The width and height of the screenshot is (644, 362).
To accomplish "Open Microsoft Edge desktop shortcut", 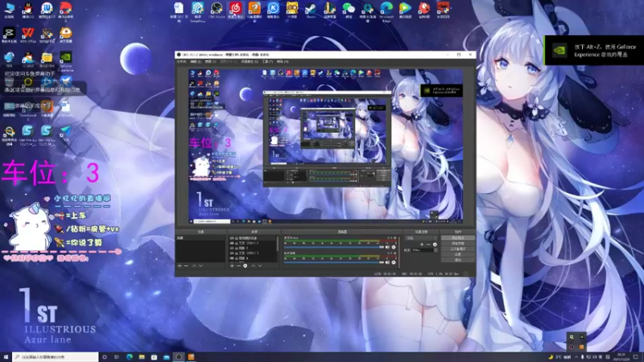I will coord(386,10).
